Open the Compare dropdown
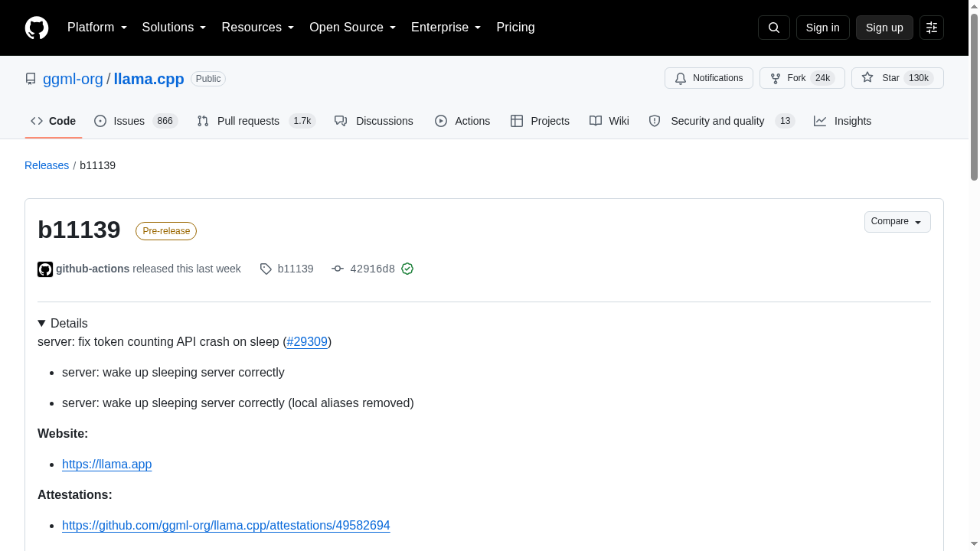The image size is (980, 551). tap(897, 222)
